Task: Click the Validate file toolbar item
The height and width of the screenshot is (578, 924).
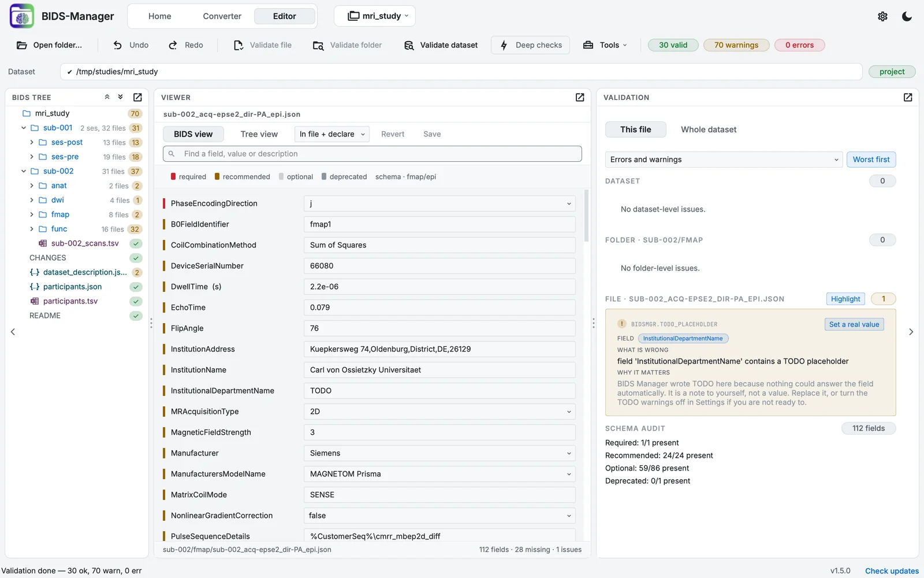Action: [x=263, y=45]
